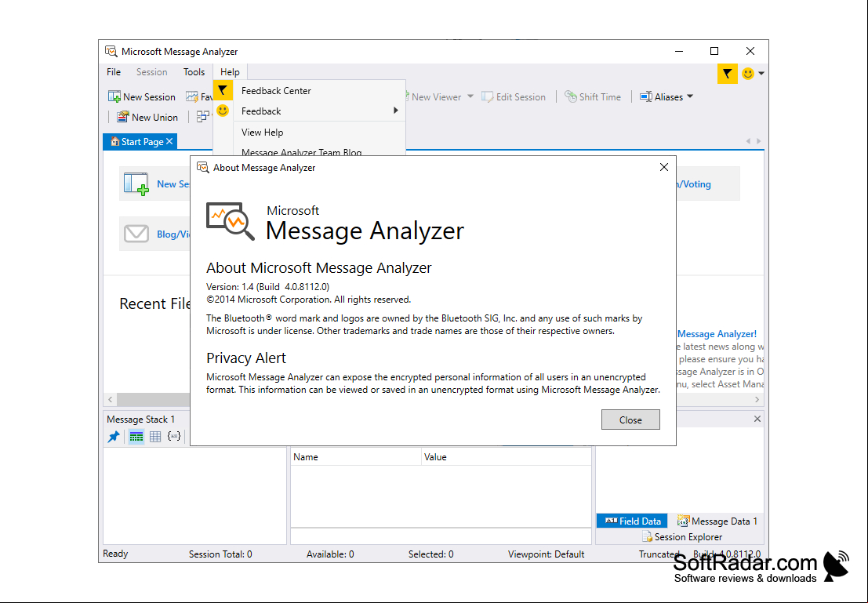Viewport: 868px width, 603px height.
Task: Close the panel above the Field Data tab
Action: (x=757, y=420)
